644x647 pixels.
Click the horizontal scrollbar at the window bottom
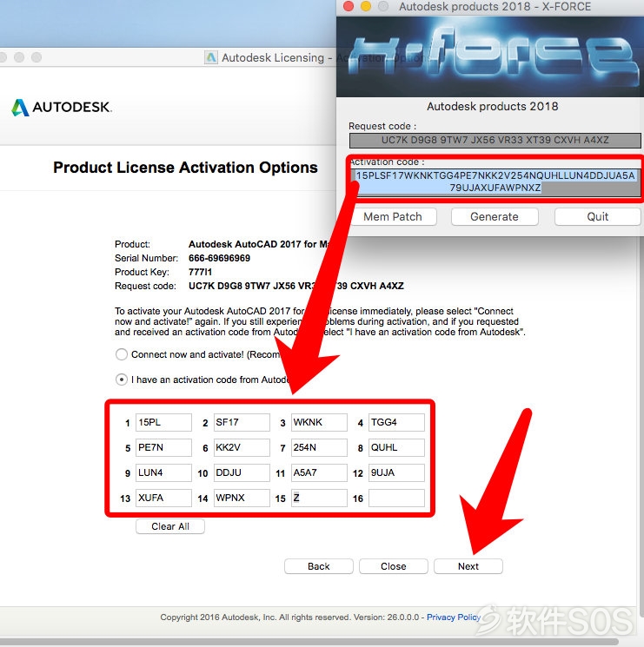pos(309,642)
